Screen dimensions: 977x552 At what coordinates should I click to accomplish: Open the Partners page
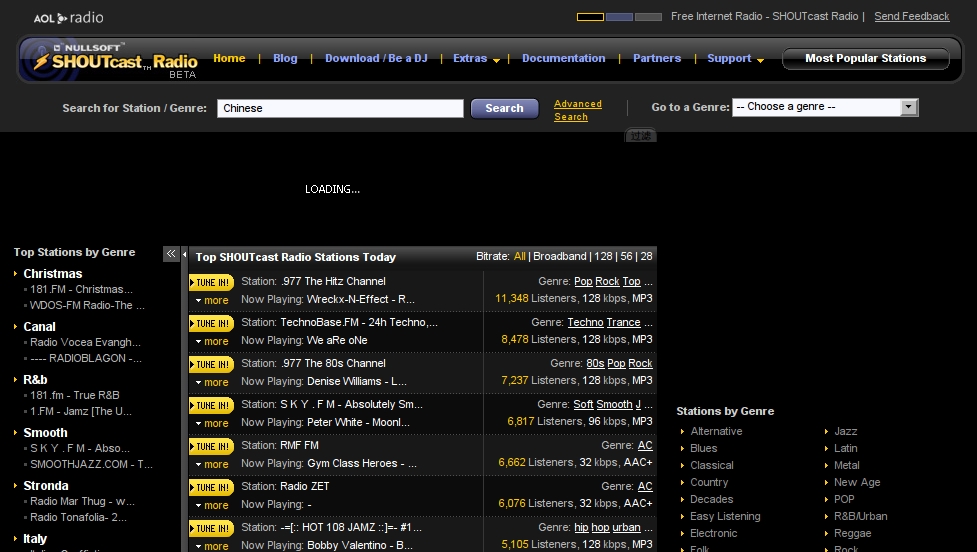click(657, 58)
